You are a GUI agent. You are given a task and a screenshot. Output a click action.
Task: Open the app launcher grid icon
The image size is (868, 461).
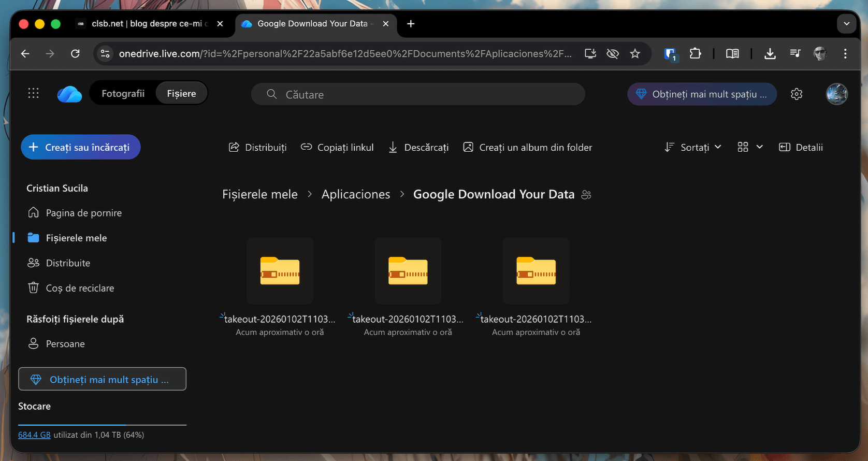point(33,93)
